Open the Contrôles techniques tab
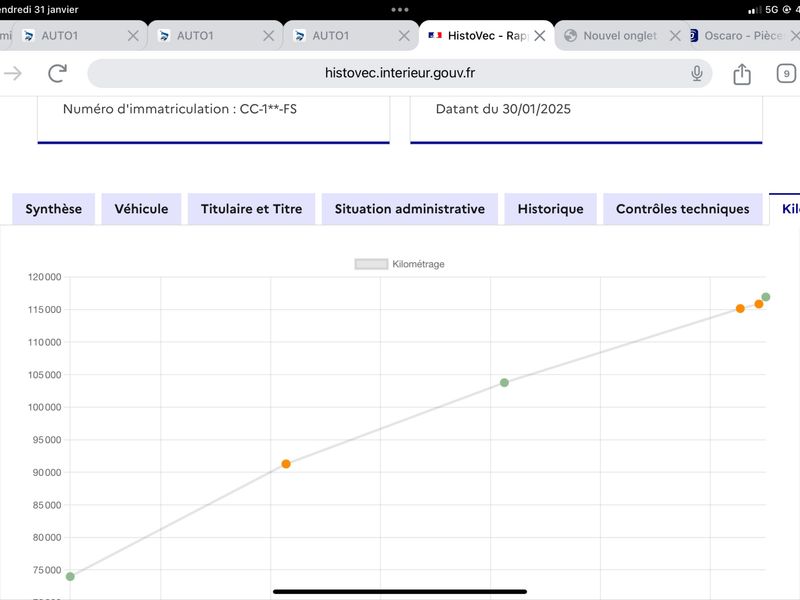Viewport: 800px width, 600px height. click(683, 209)
